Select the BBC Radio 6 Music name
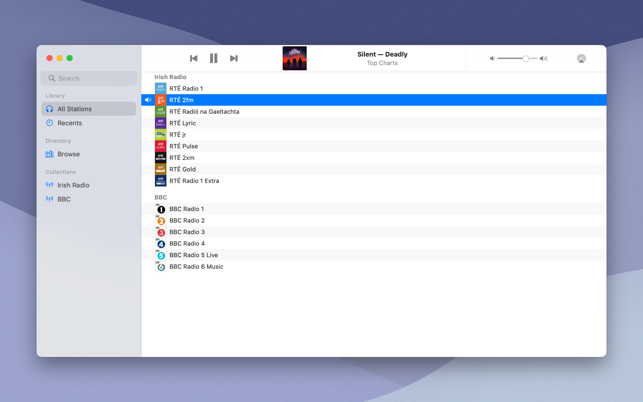This screenshot has width=643, height=402. 196,267
